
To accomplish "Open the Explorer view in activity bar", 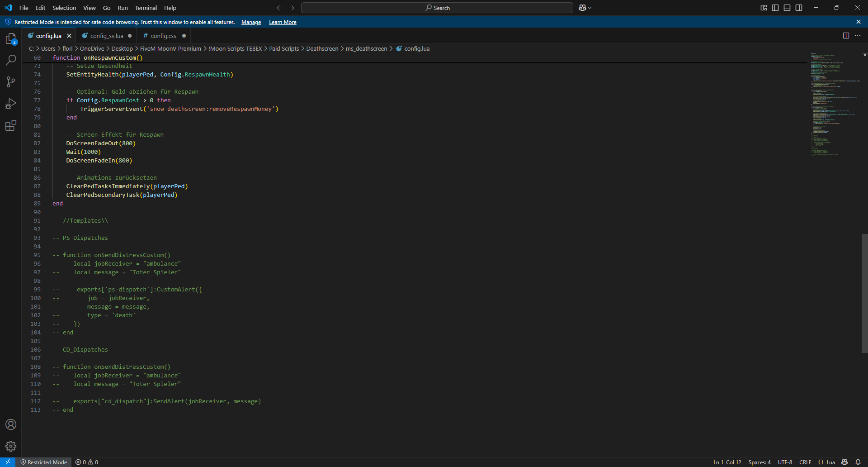I will (11, 39).
